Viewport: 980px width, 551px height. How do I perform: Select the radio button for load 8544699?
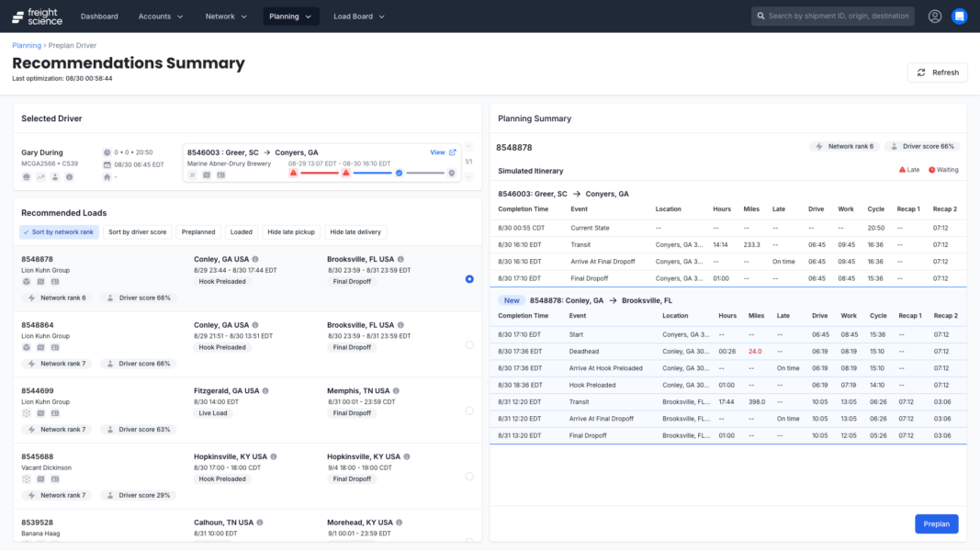(x=469, y=410)
